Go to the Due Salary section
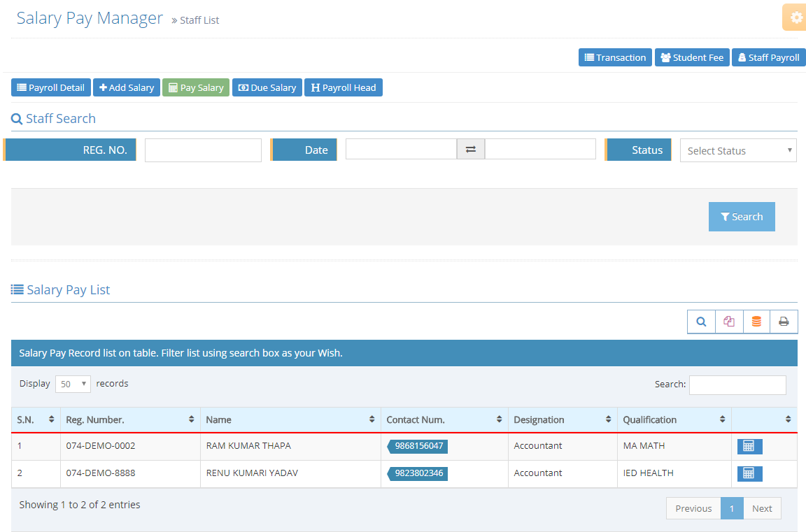This screenshot has width=806, height=532. tap(267, 87)
